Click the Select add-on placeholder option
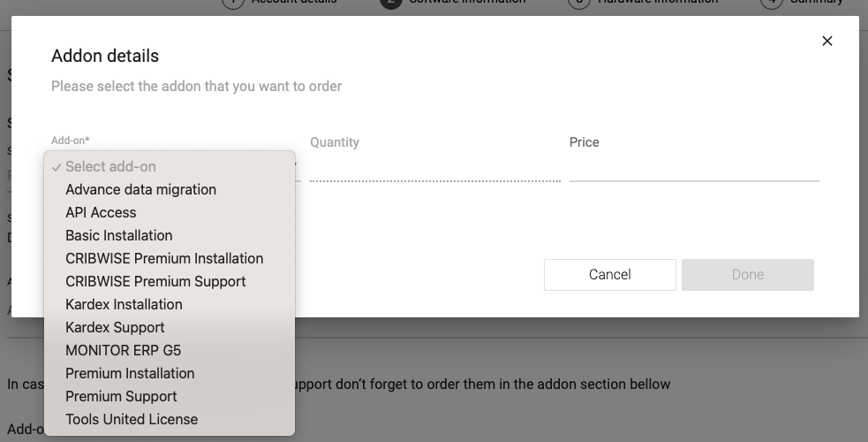Image resolution: width=868 pixels, height=442 pixels. click(x=110, y=166)
